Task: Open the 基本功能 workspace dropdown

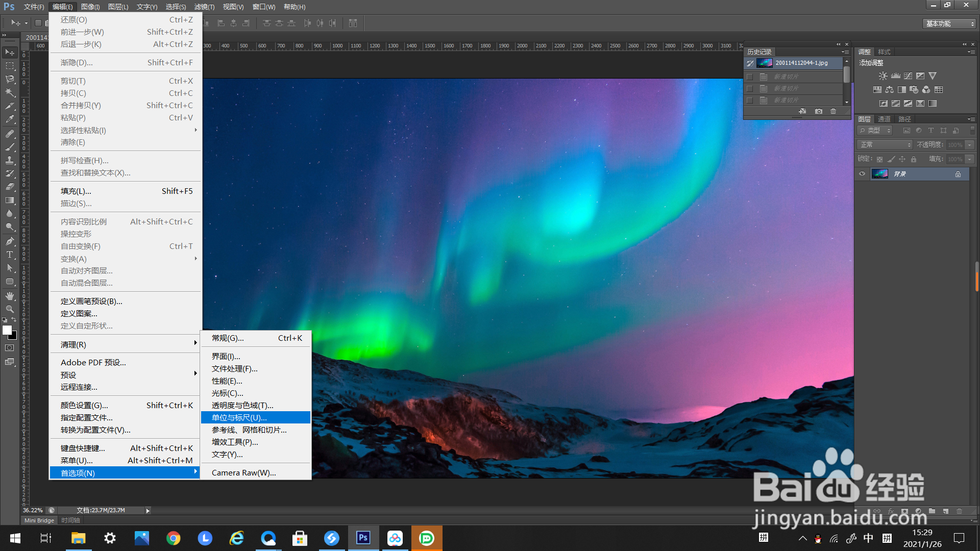Action: 950,23
